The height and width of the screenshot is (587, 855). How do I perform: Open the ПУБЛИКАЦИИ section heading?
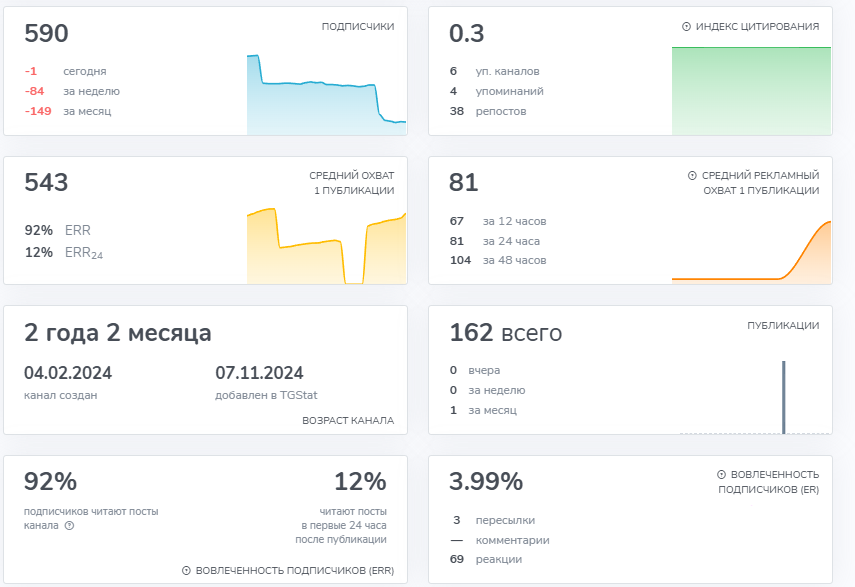point(783,325)
